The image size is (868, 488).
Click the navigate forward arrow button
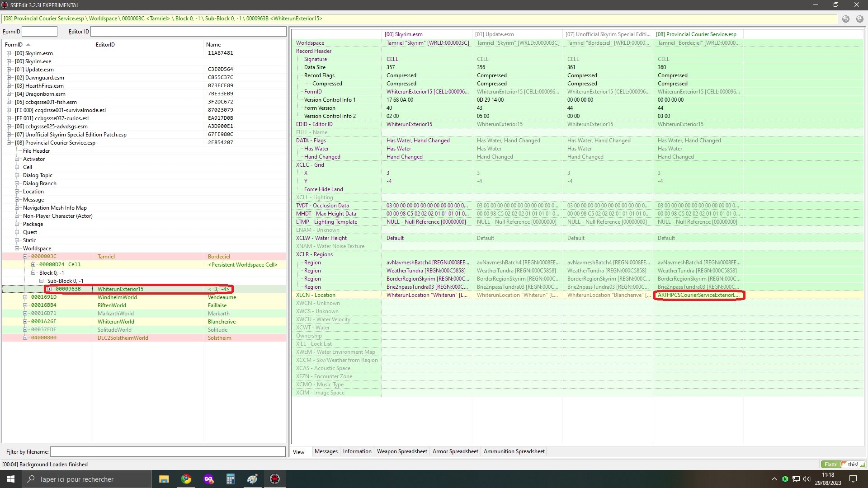859,19
